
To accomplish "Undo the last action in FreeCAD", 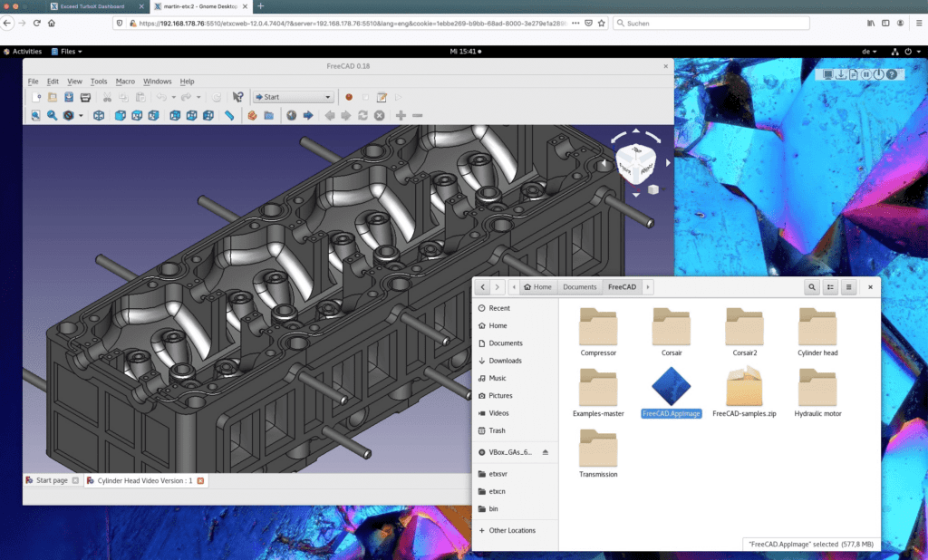I will tap(163, 96).
